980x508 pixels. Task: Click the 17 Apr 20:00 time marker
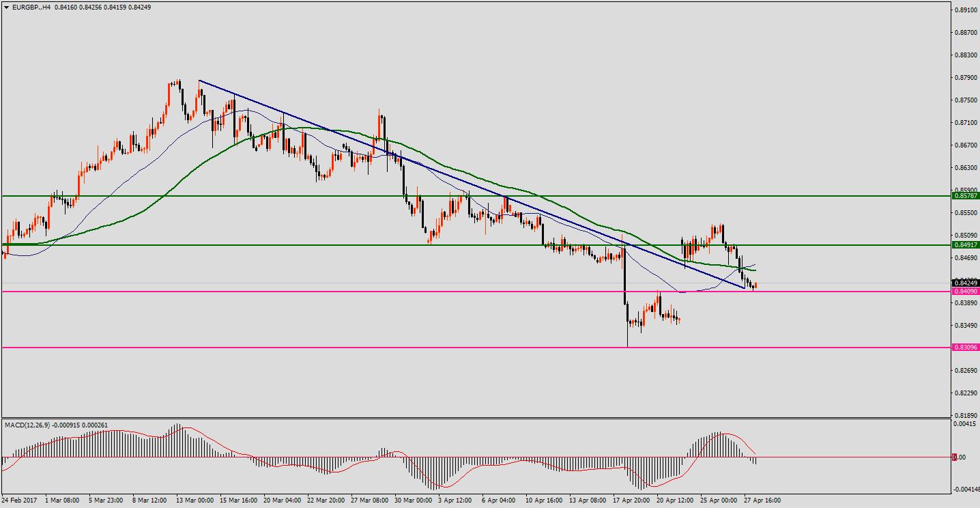631,500
